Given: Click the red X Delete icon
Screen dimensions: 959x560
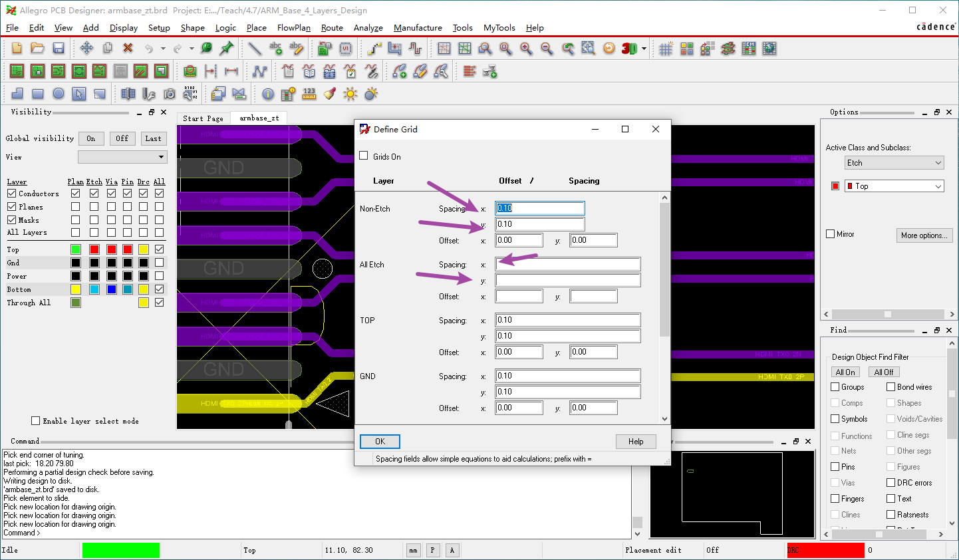Looking at the screenshot, I should tap(128, 48).
